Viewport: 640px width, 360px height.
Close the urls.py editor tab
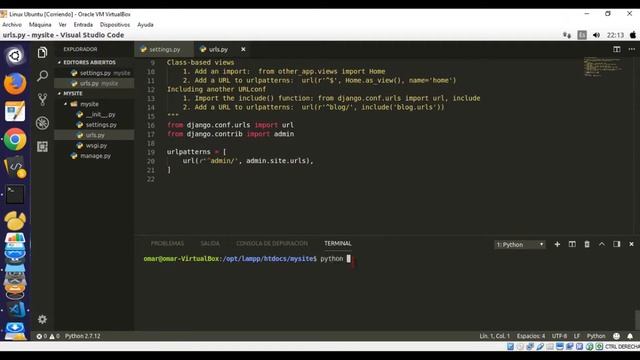243,49
